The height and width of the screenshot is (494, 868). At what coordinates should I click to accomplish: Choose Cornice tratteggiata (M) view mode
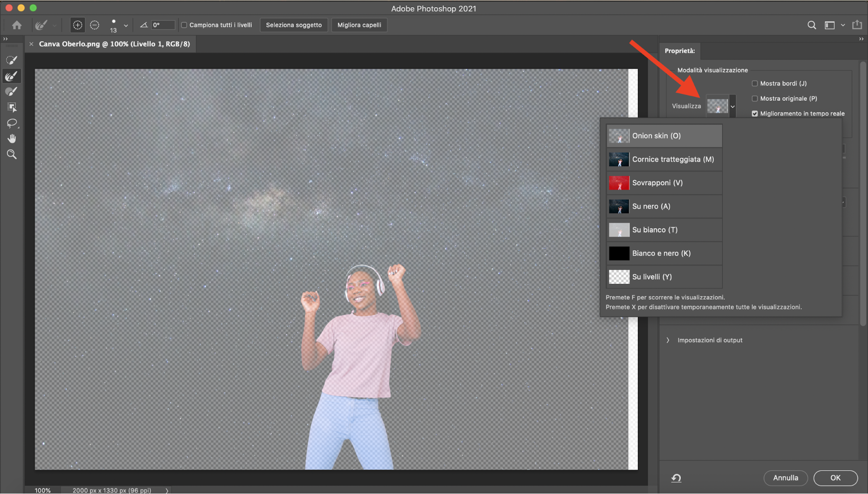coord(664,159)
